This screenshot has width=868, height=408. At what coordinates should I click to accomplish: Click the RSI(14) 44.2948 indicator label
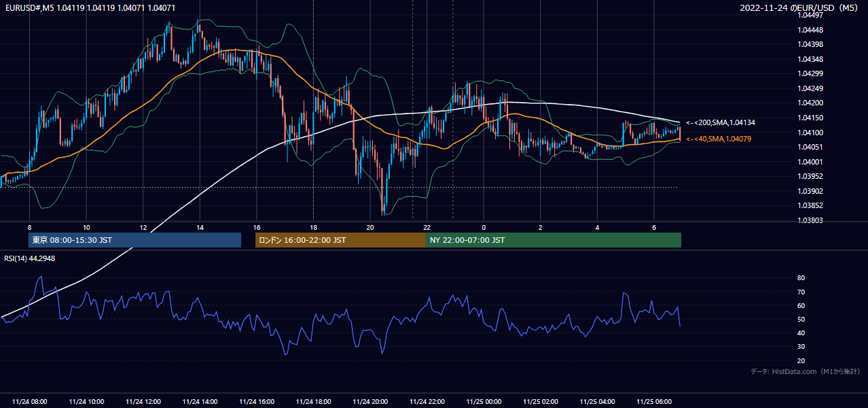30,258
